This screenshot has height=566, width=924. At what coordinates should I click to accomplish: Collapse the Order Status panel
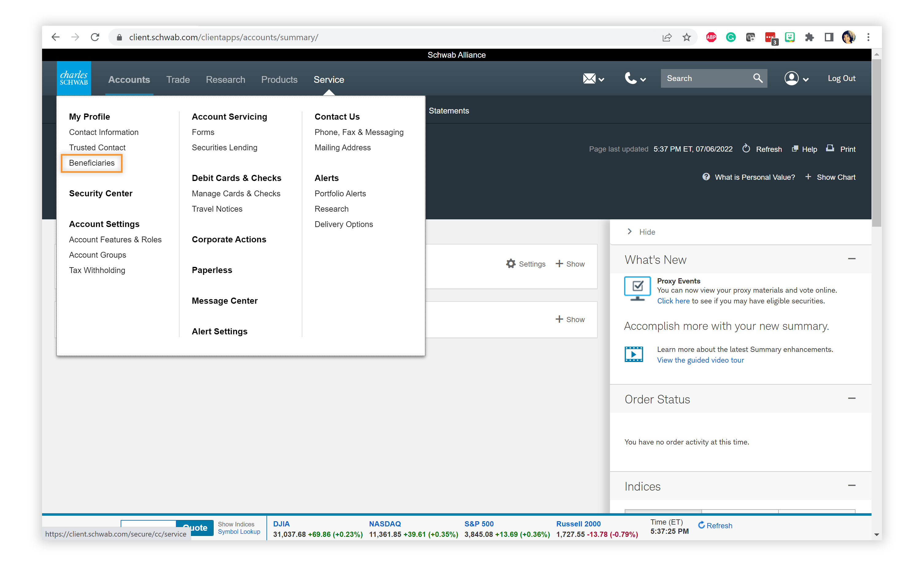852,399
